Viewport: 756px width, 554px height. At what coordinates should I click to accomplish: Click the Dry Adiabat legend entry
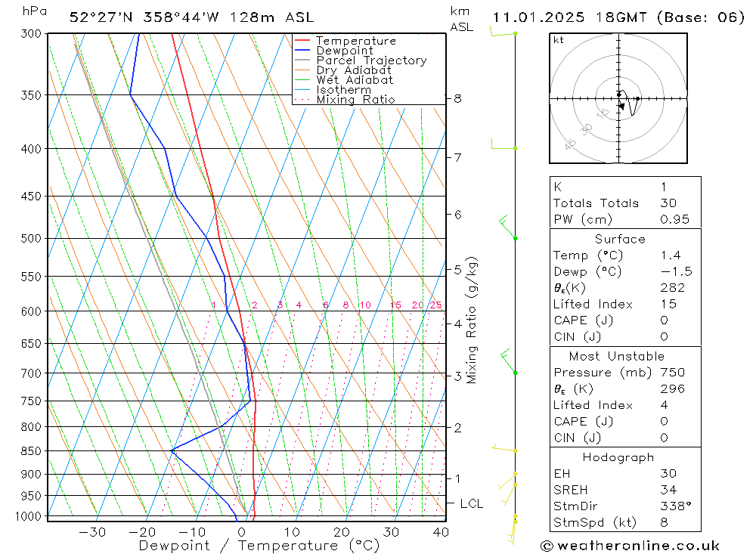click(x=342, y=70)
